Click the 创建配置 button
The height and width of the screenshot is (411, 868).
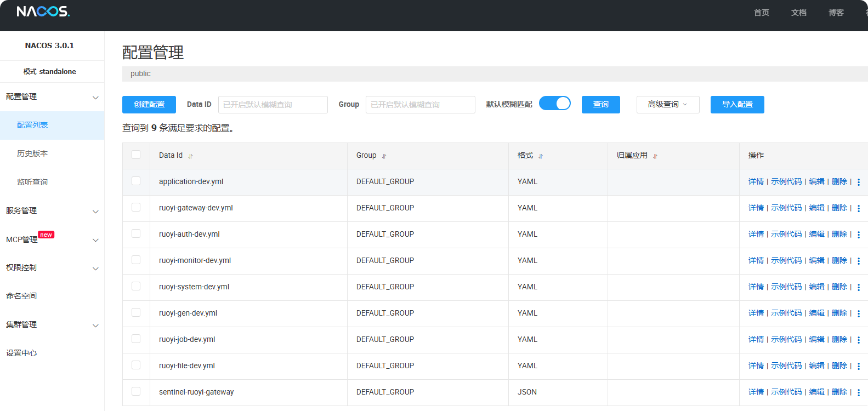click(149, 105)
